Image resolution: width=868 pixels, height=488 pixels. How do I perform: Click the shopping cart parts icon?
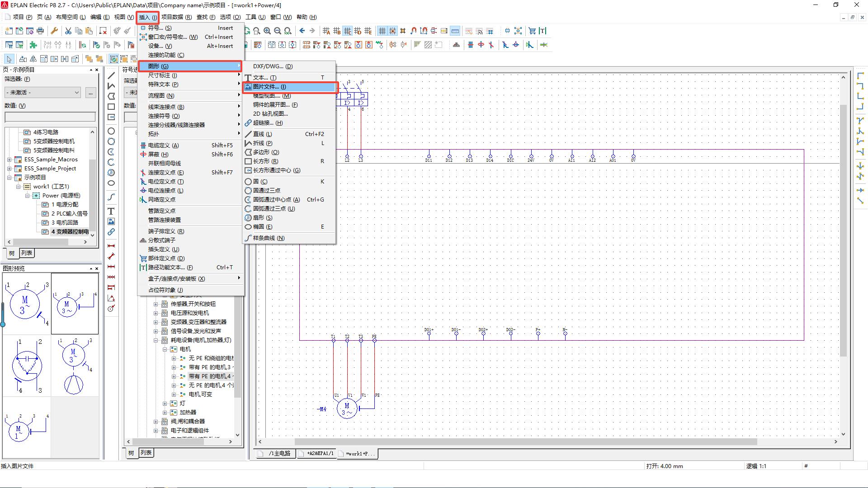[532, 31]
